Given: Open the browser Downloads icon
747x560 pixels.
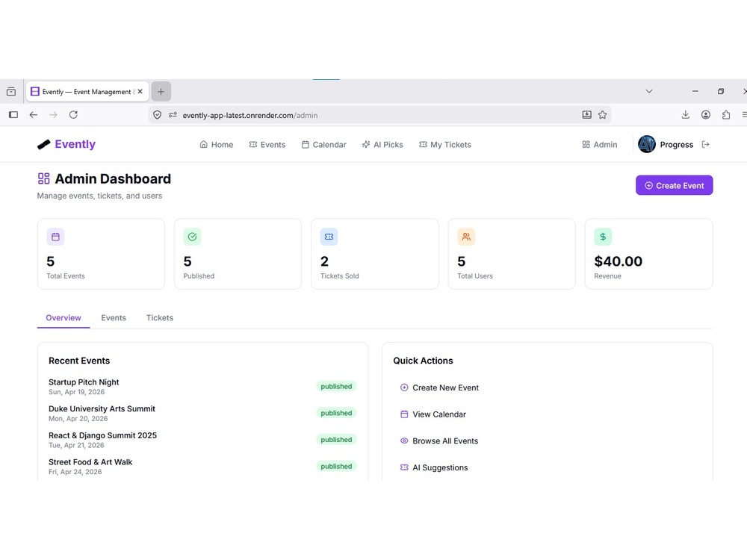Looking at the screenshot, I should point(686,115).
